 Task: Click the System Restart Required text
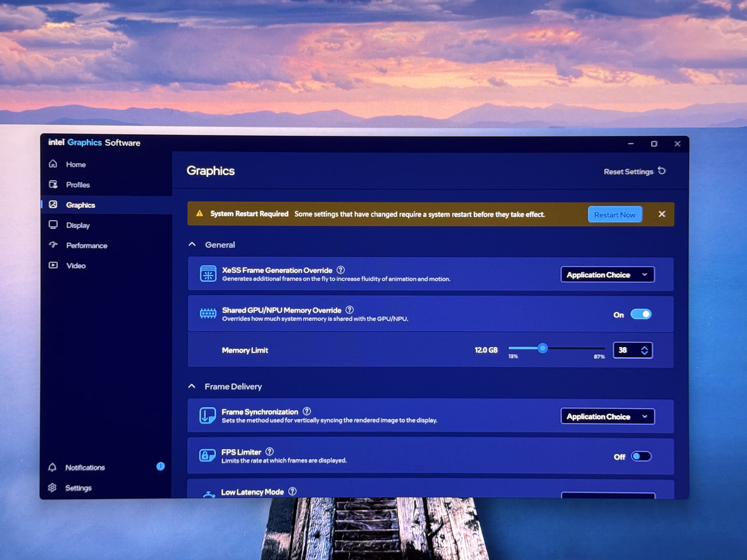point(249,214)
